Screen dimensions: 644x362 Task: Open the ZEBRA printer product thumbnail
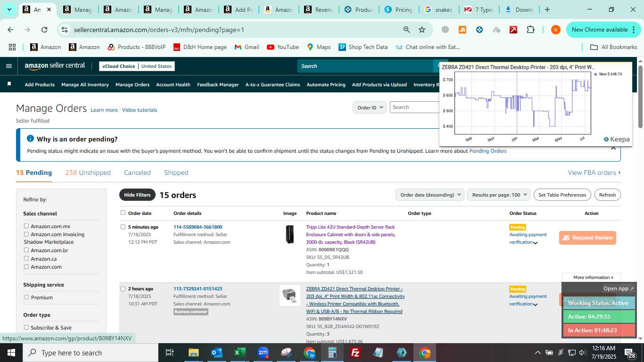point(289,296)
